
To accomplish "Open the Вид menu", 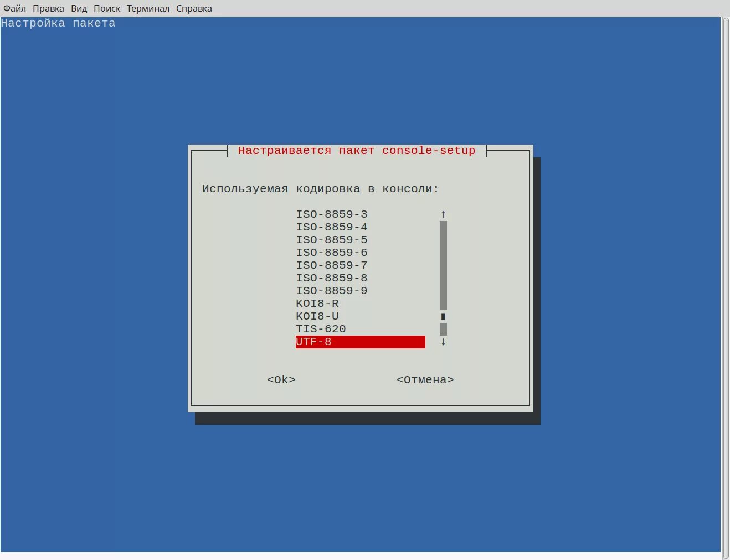I will coord(79,8).
